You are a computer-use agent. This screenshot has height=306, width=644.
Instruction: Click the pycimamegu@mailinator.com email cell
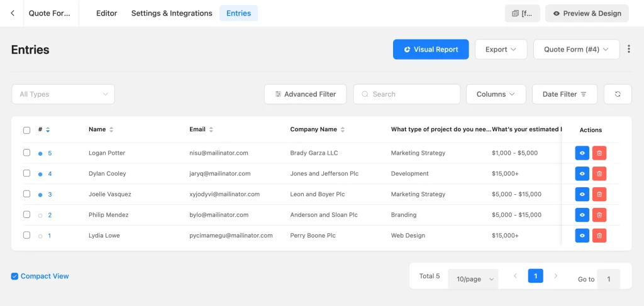[x=231, y=236]
